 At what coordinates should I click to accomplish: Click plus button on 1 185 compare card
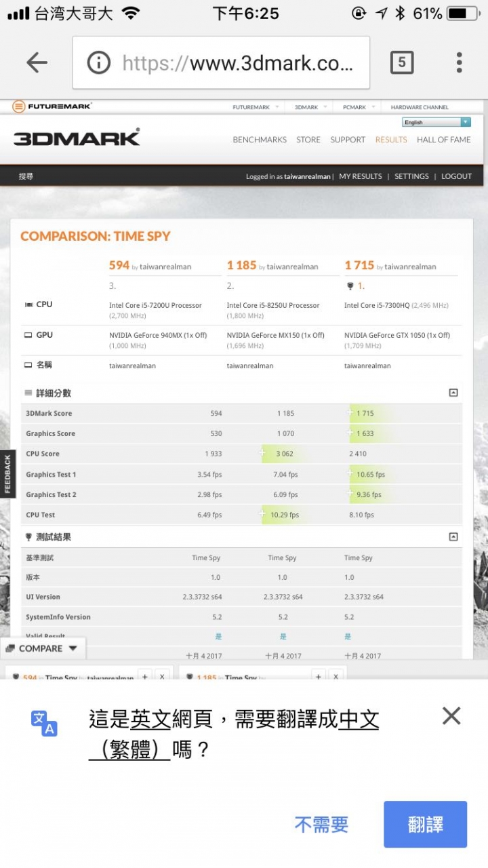pyautogui.click(x=319, y=676)
